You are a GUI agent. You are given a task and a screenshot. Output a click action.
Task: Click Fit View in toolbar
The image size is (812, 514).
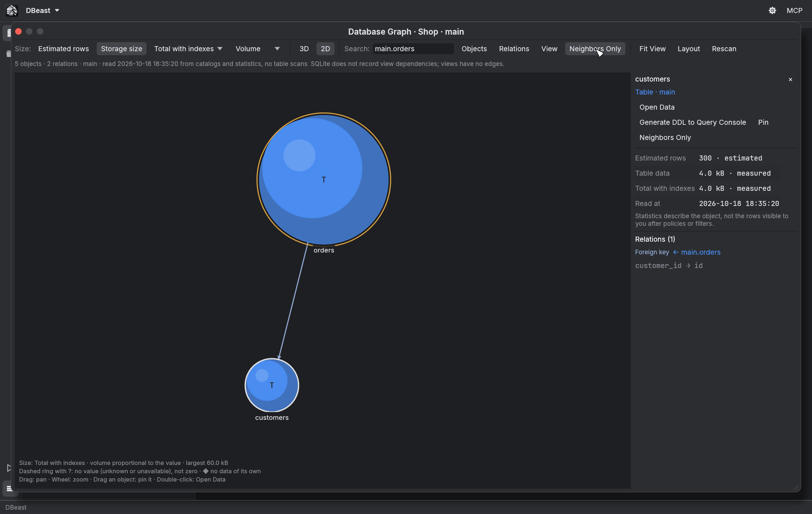point(652,49)
